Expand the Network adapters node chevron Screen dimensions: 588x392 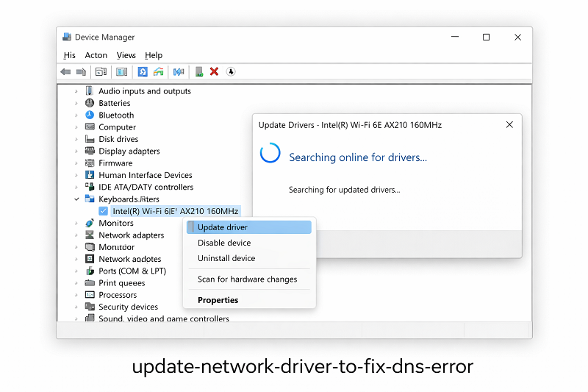click(76, 235)
